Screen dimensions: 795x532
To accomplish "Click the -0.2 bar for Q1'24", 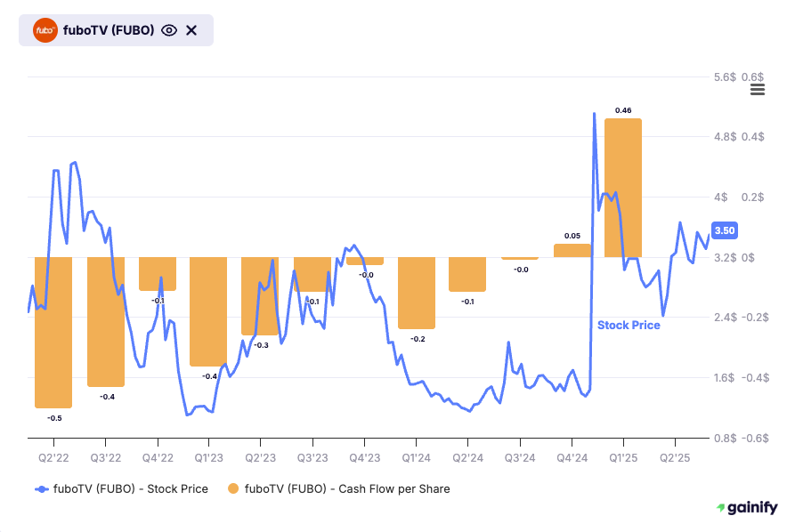I will point(417,293).
